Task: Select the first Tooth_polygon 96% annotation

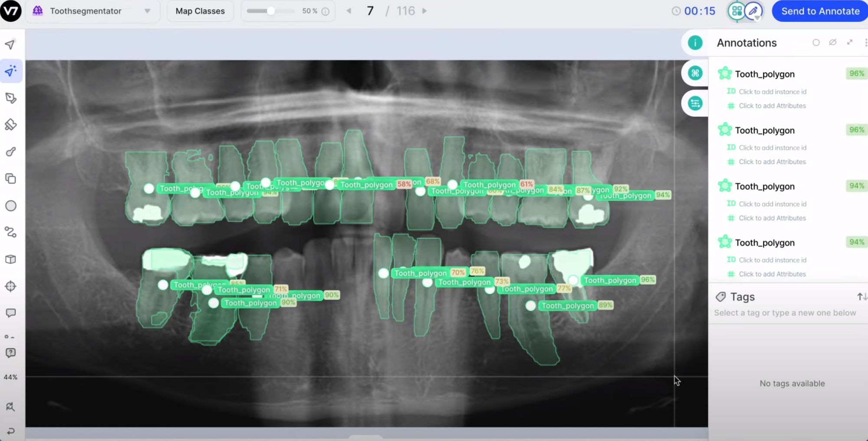Action: 765,74
